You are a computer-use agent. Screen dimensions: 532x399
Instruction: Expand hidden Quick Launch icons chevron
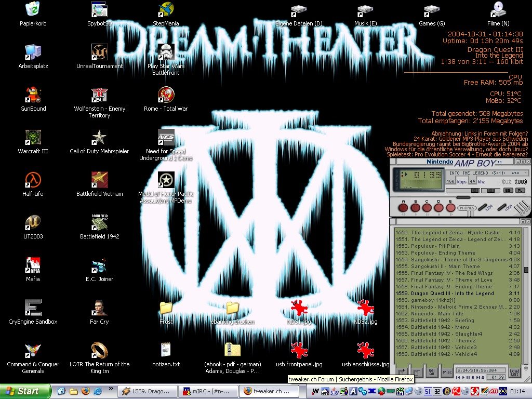point(110,389)
